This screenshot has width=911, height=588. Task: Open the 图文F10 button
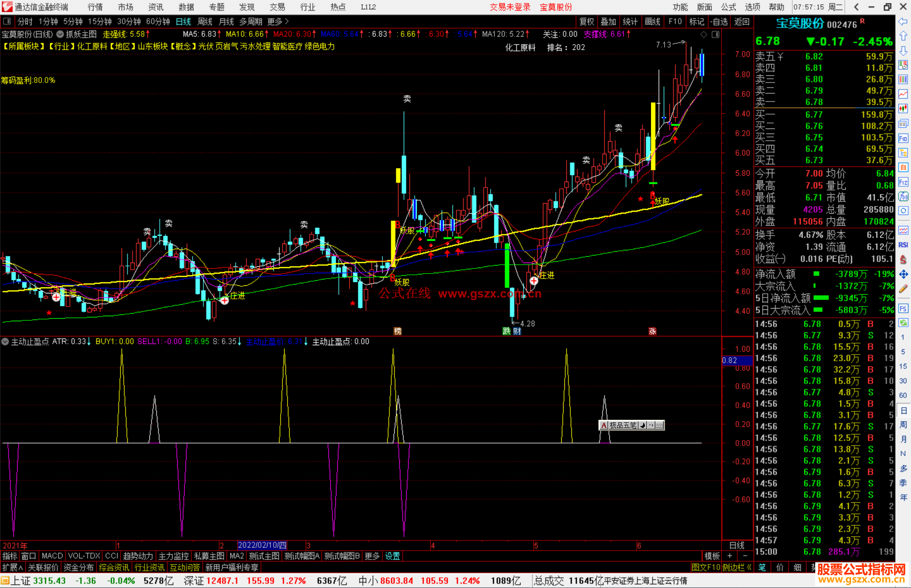(x=706, y=567)
